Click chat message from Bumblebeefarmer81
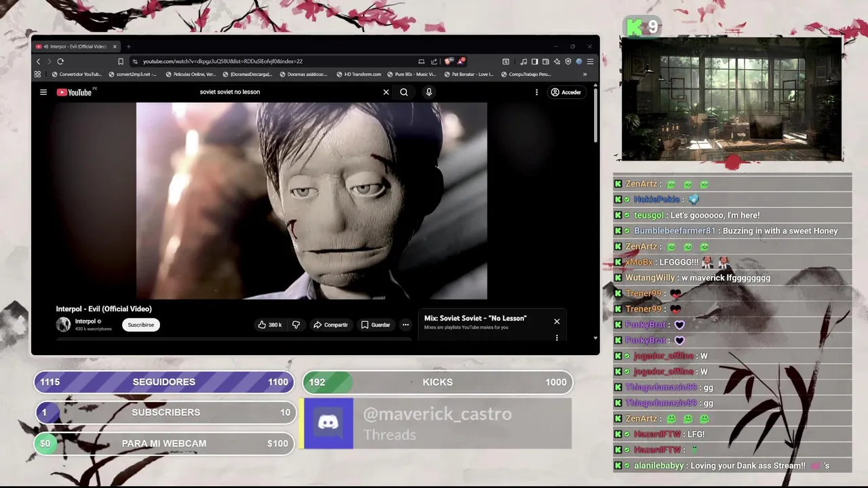 pyautogui.click(x=732, y=230)
